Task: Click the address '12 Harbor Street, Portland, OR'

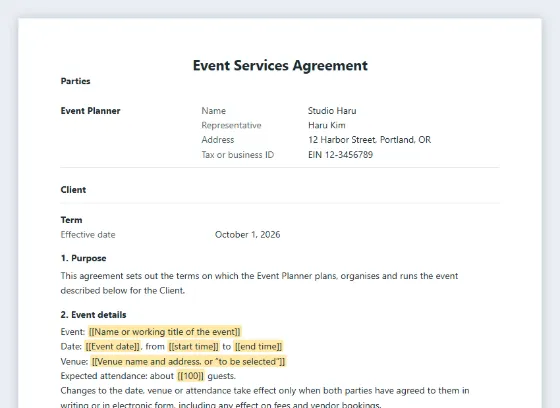Action: point(369,140)
